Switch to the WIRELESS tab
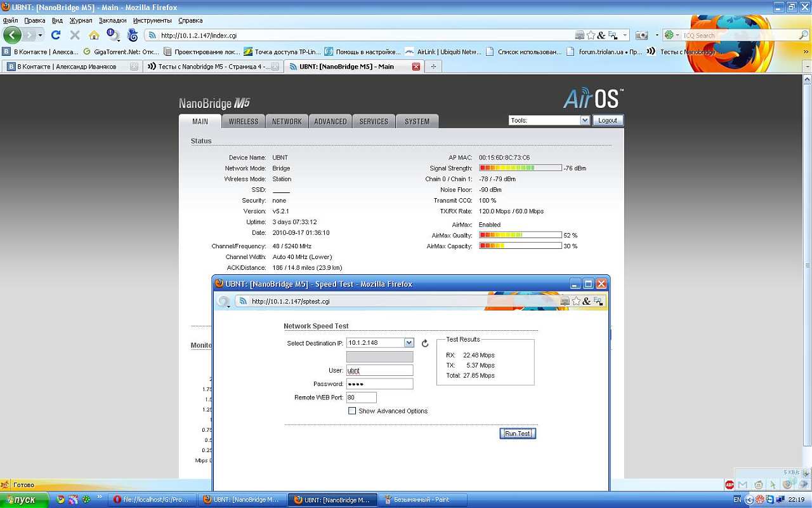This screenshot has height=508, width=812. click(x=244, y=121)
